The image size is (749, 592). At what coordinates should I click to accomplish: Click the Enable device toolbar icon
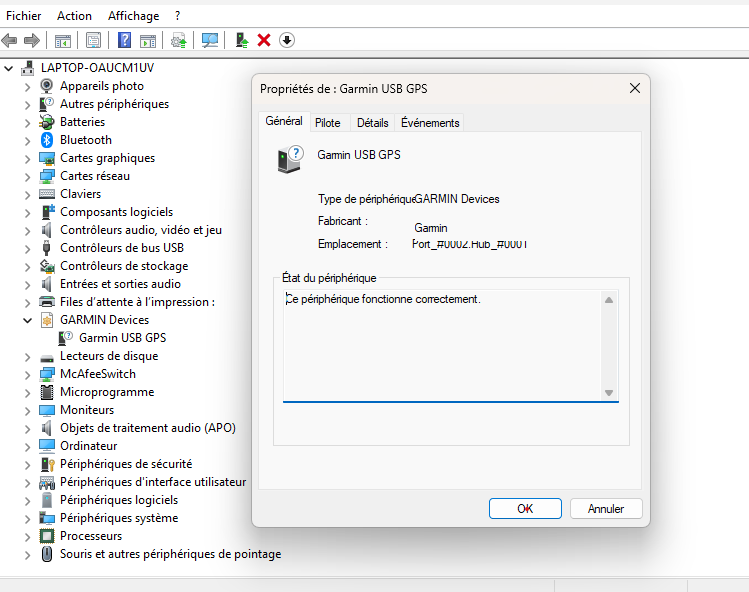tap(242, 40)
